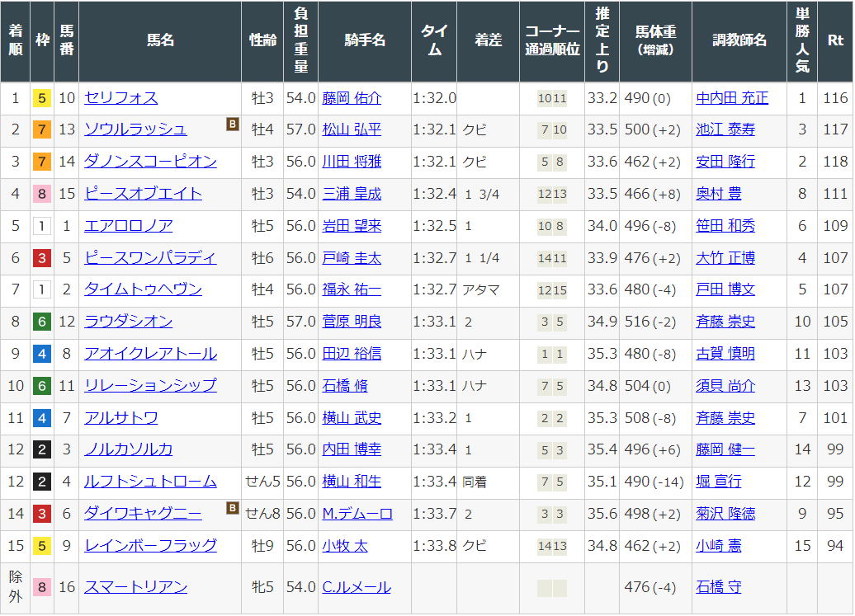Click green frame 6 badge in ラウダシオン row

click(42, 322)
